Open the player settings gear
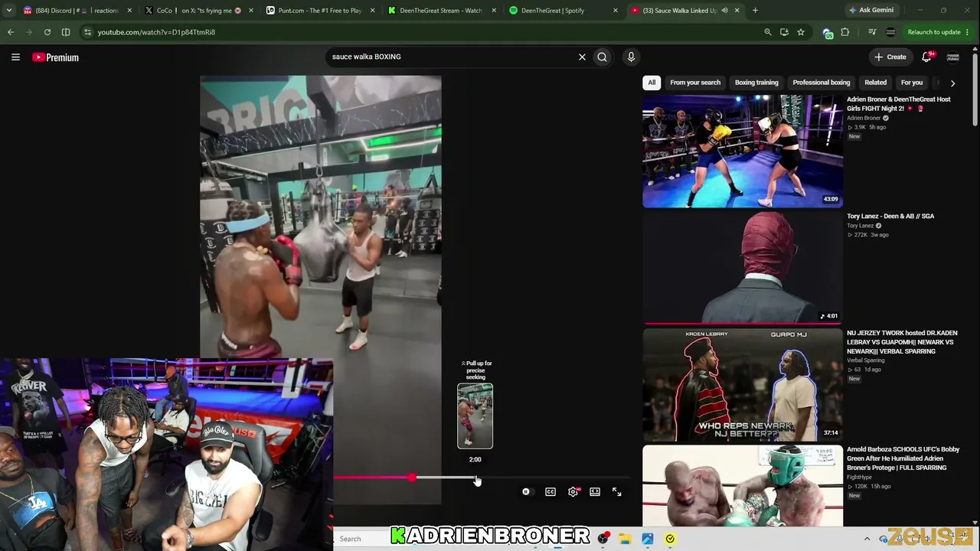 [573, 492]
